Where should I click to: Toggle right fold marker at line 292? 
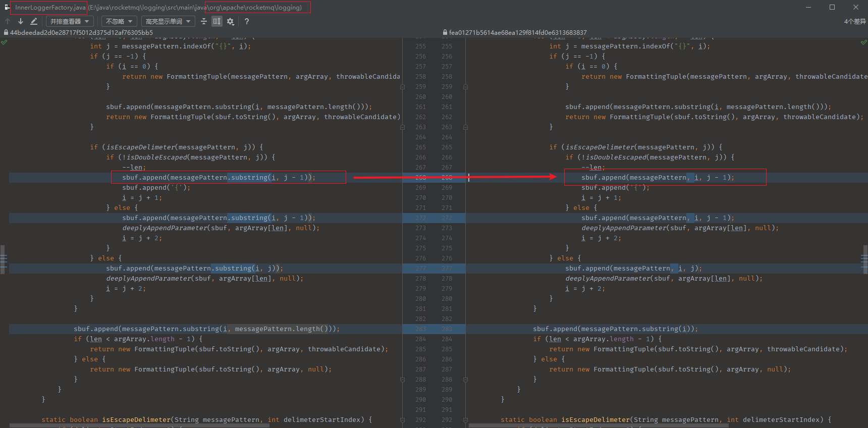465,420
